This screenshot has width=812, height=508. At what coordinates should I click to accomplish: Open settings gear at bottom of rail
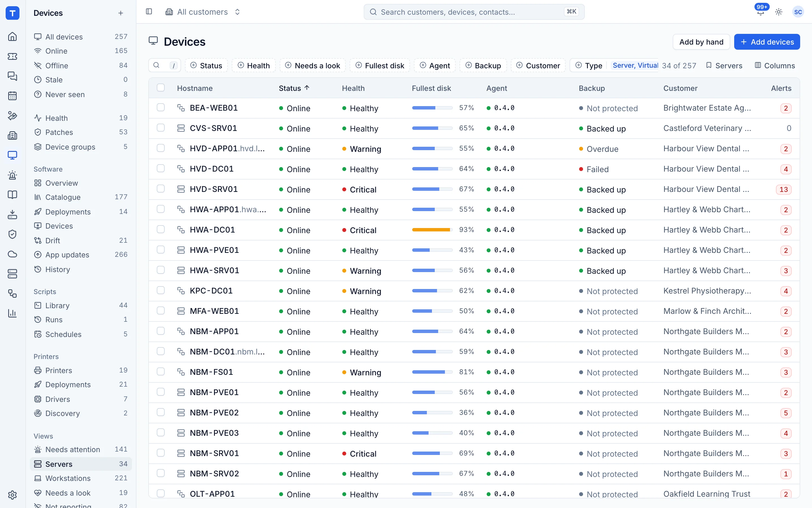(x=12, y=494)
